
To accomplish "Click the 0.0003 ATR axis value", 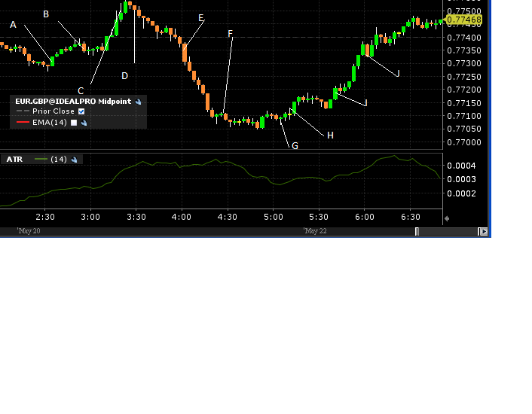I will tap(461, 180).
